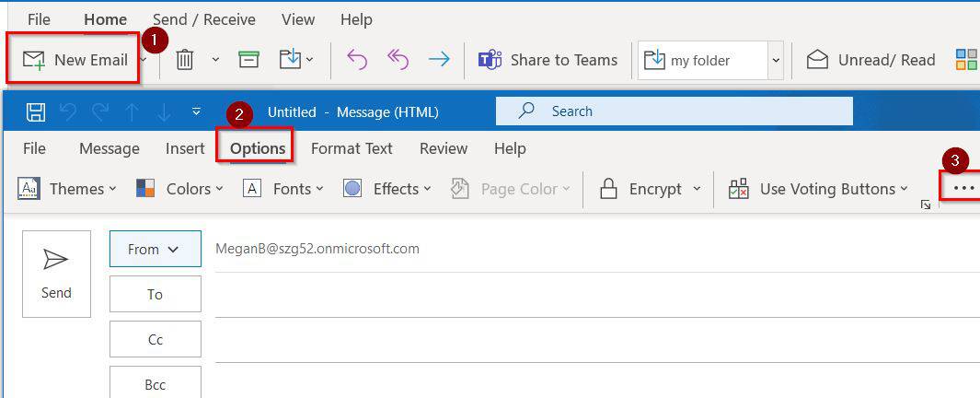Open the message window File tab

pyautogui.click(x=34, y=149)
